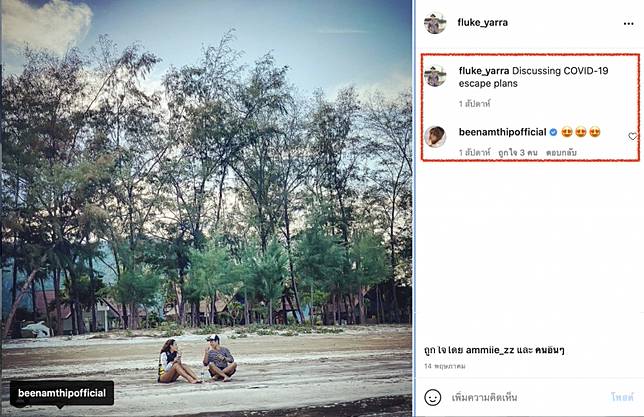The height and width of the screenshot is (417, 644).
Task: Like the beenamthipofficial comment with the heart
Action: (x=632, y=136)
